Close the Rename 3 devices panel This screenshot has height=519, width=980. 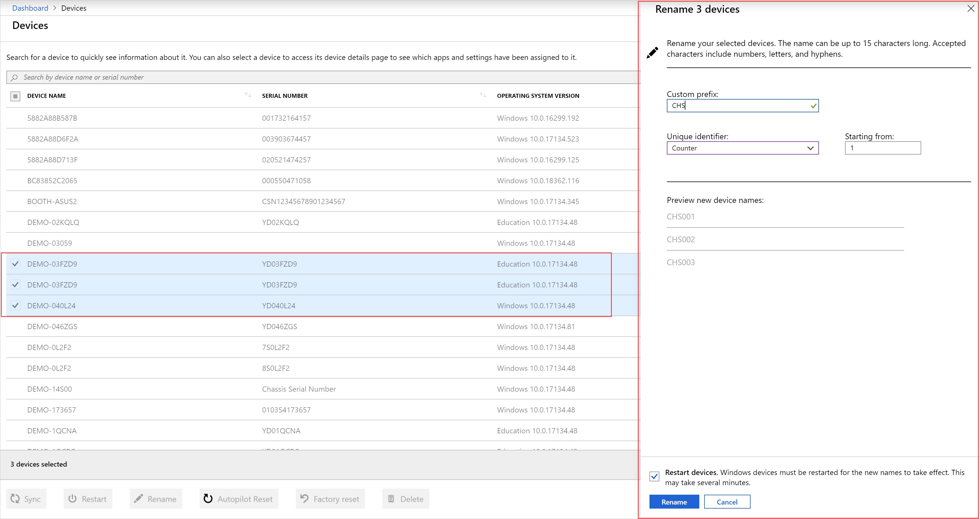tap(970, 9)
